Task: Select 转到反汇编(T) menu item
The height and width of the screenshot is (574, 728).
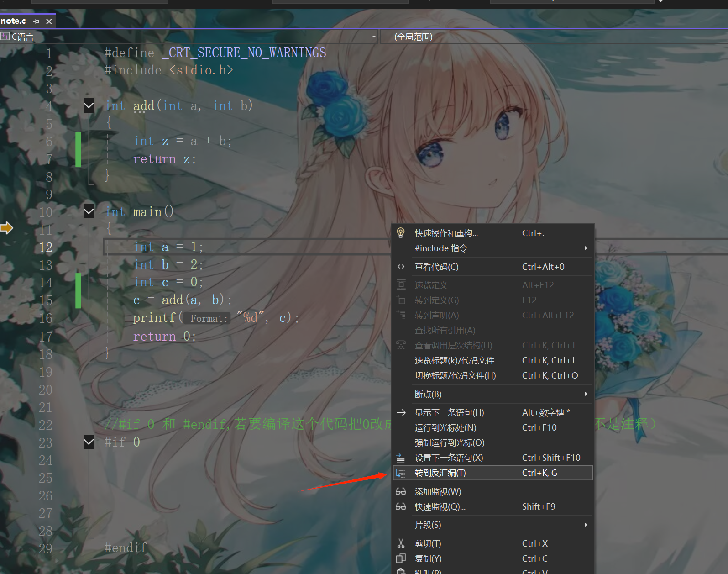Action: (492, 473)
